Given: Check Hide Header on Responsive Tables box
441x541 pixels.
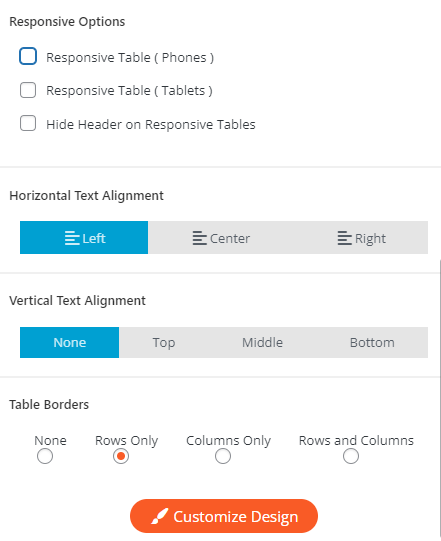Looking at the screenshot, I should tap(28, 123).
